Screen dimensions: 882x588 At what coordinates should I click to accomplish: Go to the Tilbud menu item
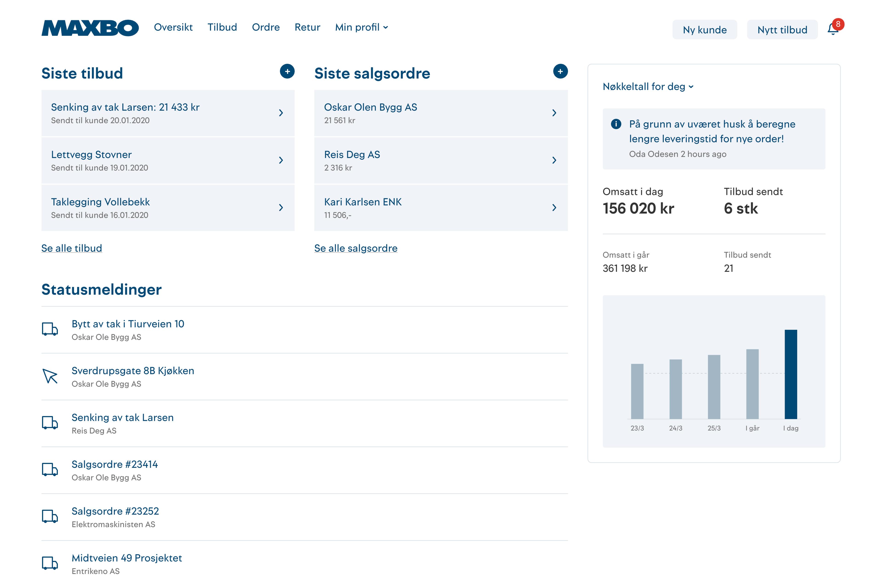pos(222,27)
